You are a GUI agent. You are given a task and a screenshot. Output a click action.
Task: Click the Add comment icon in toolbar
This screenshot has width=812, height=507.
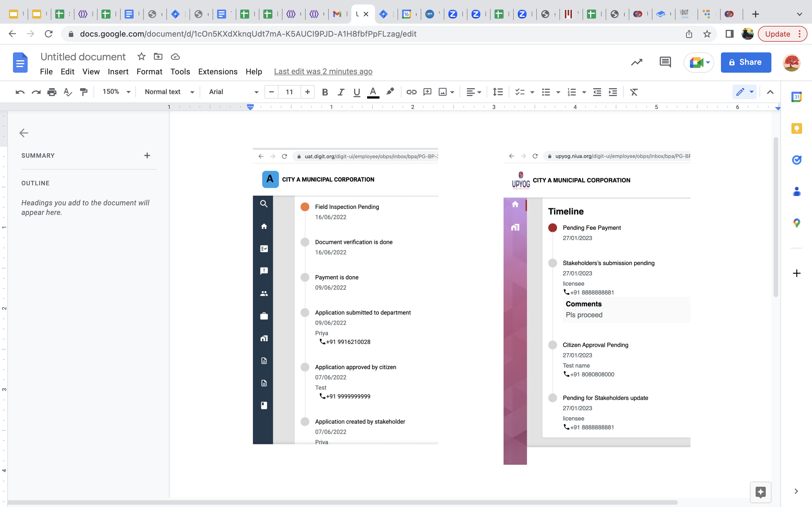(x=427, y=92)
